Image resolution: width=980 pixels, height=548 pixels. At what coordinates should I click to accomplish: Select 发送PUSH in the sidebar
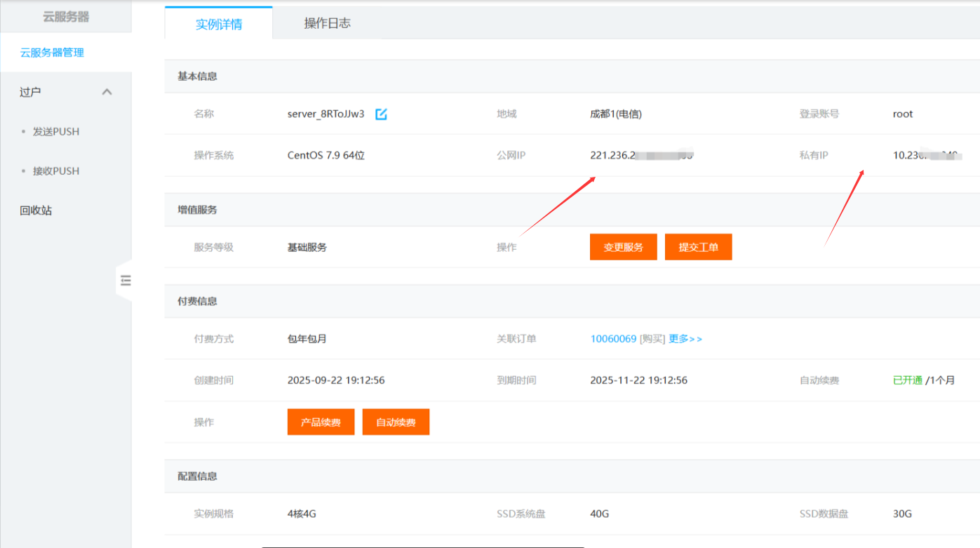point(56,132)
